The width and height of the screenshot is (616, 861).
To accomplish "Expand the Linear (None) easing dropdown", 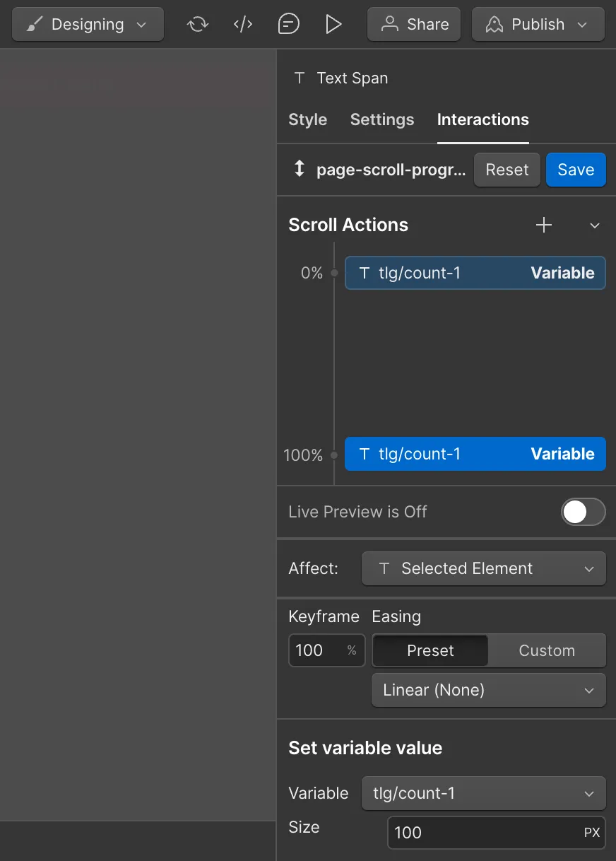I will point(488,690).
